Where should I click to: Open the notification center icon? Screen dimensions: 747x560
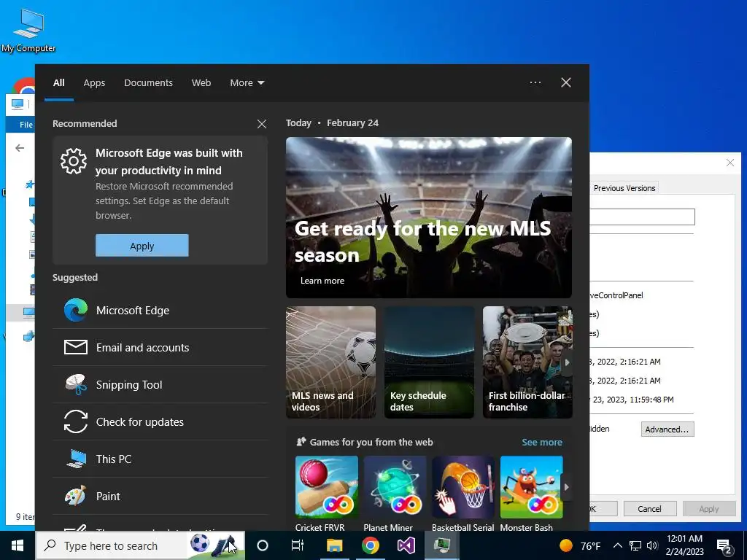pos(724,546)
